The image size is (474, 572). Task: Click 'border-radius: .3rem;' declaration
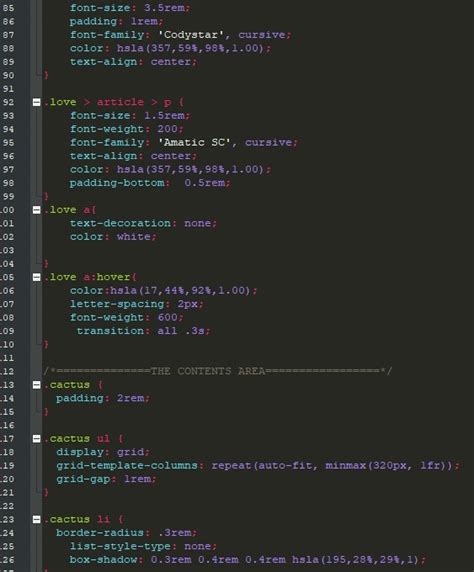point(126,533)
